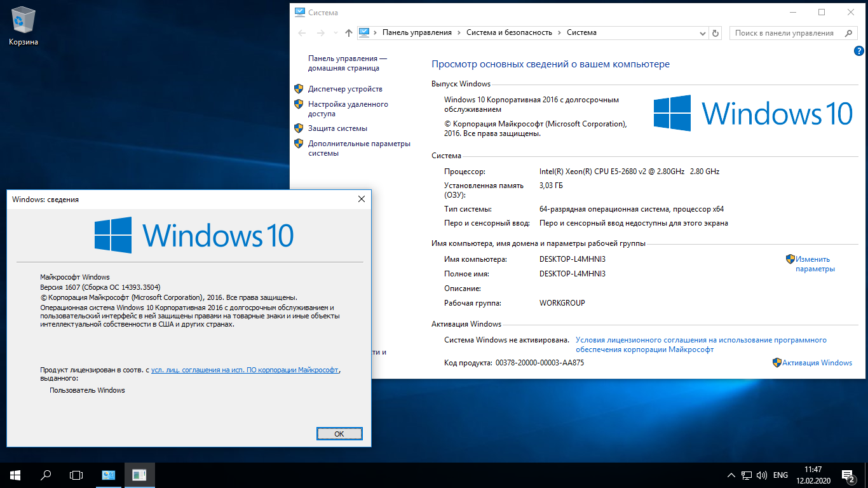The height and width of the screenshot is (488, 868).
Task: Open Защита системы link
Action: tap(337, 128)
